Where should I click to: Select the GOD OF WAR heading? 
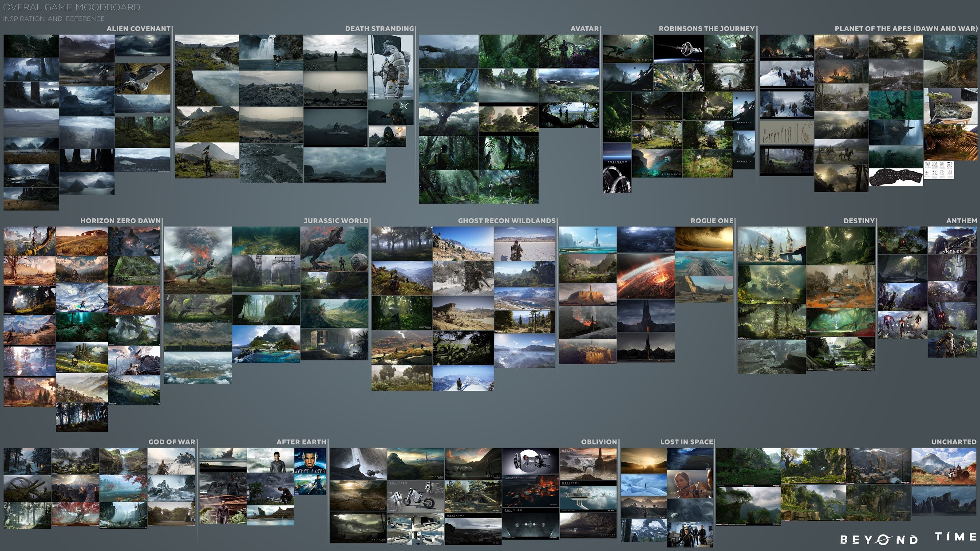coord(172,442)
